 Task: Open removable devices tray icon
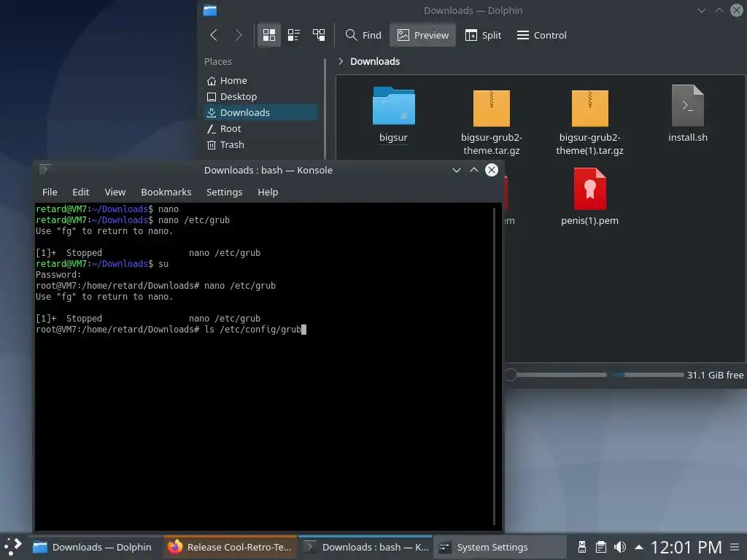(x=581, y=547)
